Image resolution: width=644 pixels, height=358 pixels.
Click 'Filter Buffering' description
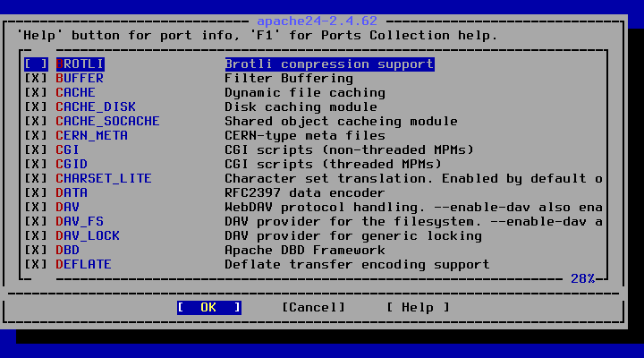289,79
